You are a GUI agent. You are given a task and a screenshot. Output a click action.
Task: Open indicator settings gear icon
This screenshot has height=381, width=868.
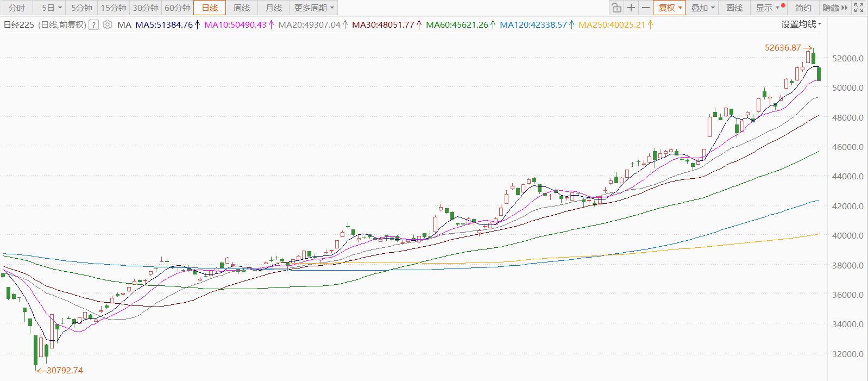[x=108, y=24]
